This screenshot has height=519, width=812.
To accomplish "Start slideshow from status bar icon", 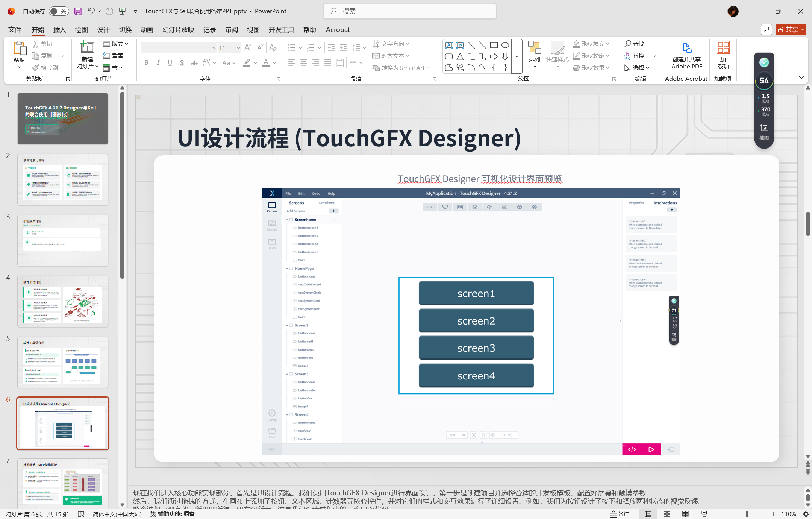I will pos(704,514).
